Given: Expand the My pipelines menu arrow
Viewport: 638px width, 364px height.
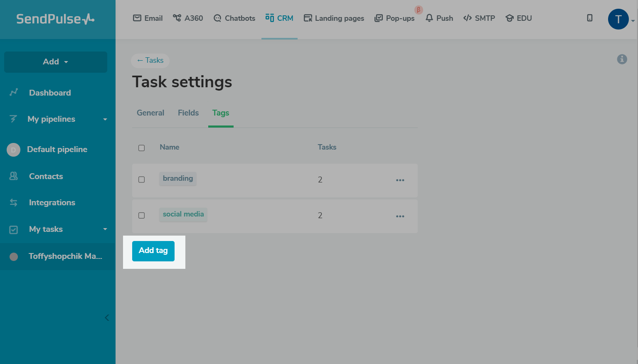Looking at the screenshot, I should pos(105,119).
